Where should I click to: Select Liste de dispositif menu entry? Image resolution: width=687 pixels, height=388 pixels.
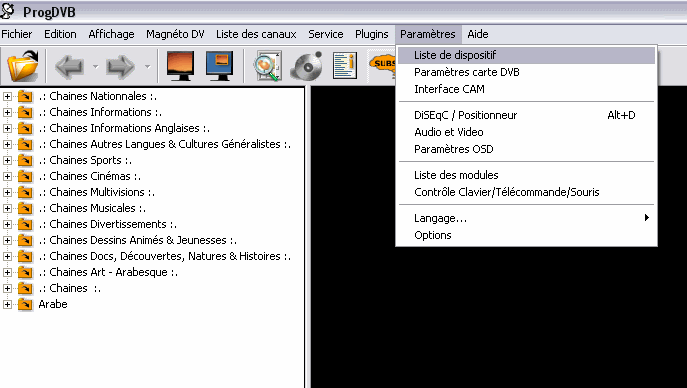526,55
